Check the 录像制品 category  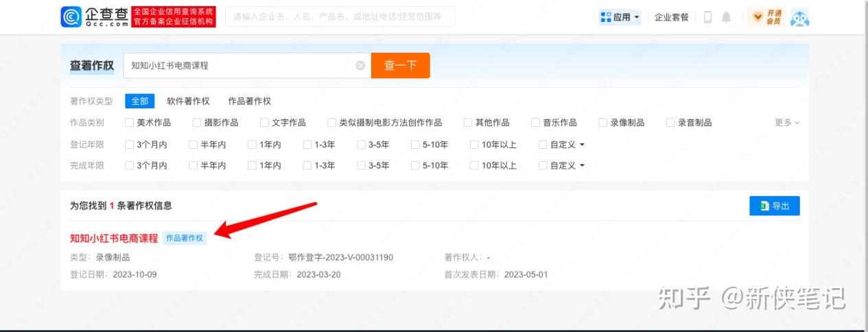click(603, 123)
